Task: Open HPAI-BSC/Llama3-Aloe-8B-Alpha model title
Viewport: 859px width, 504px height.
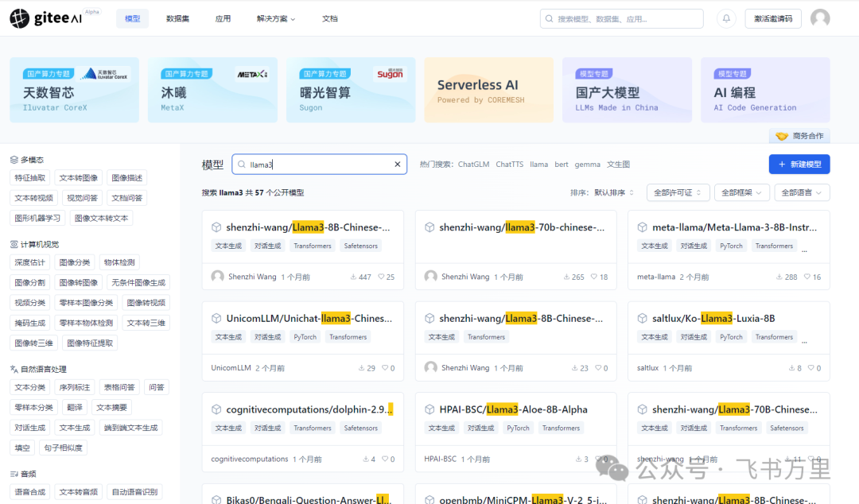Action: [513, 409]
